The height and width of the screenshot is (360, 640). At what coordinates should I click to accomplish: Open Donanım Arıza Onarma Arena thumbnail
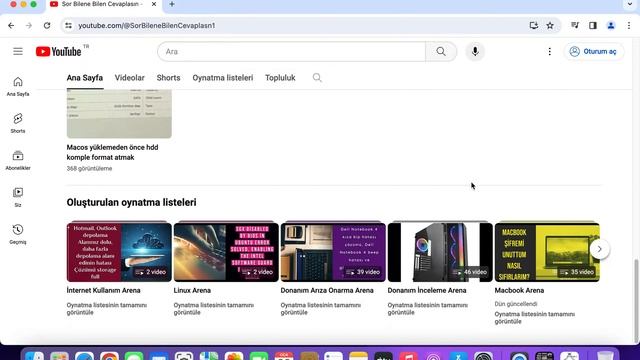coord(333,252)
